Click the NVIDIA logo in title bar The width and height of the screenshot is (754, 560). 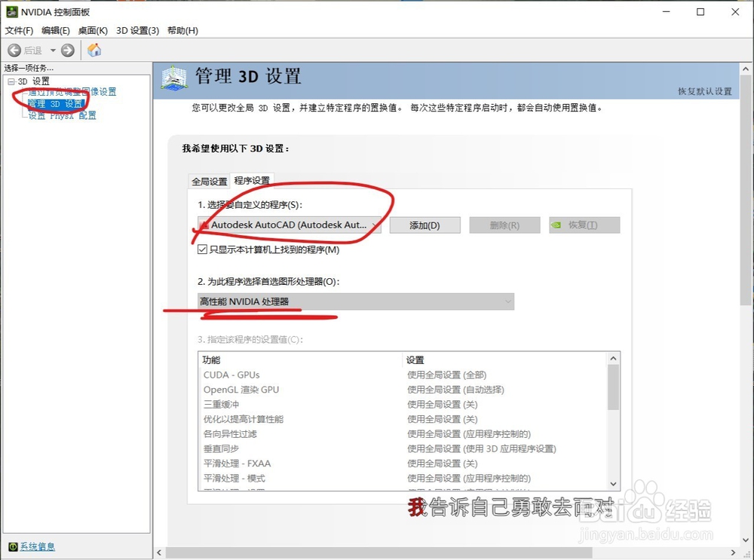(x=11, y=11)
